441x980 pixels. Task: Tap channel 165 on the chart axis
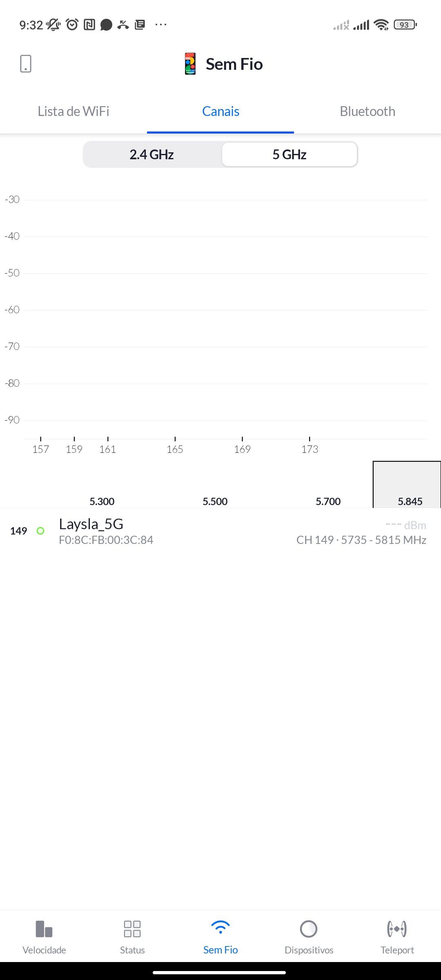(175, 449)
